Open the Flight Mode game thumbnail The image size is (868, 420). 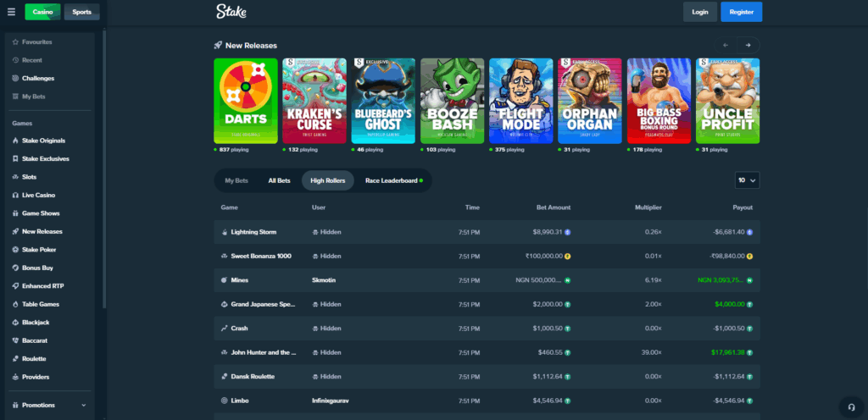click(x=521, y=101)
